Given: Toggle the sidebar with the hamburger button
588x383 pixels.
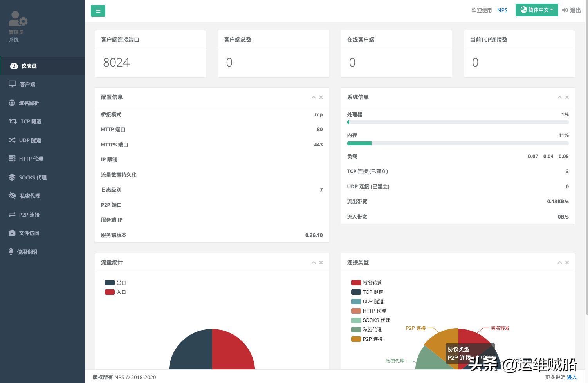Looking at the screenshot, I should click(x=98, y=11).
